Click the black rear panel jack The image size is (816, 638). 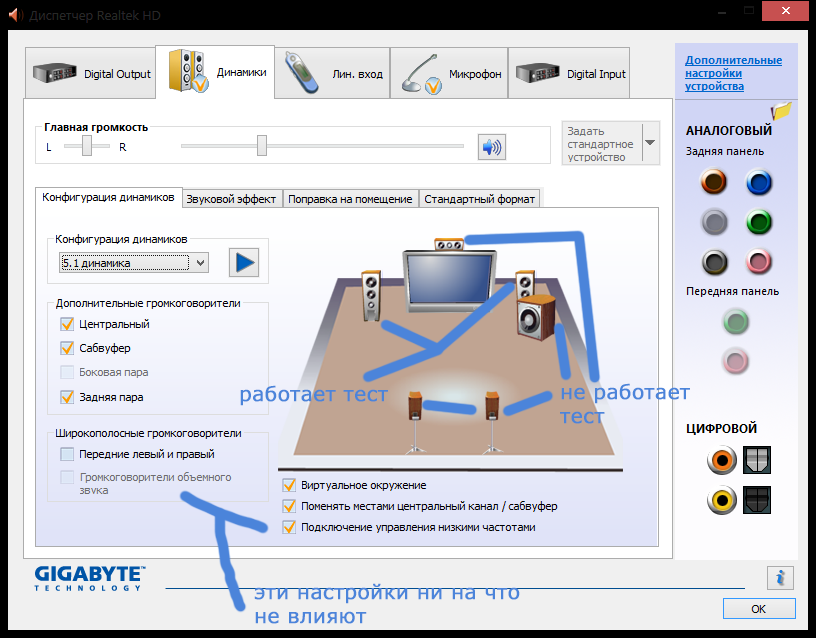pos(713,262)
